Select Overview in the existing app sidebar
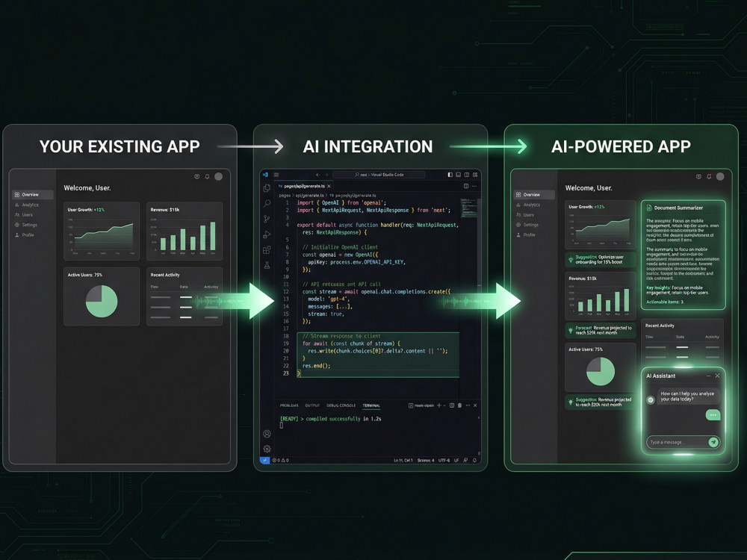The width and height of the screenshot is (747, 560). click(32, 194)
